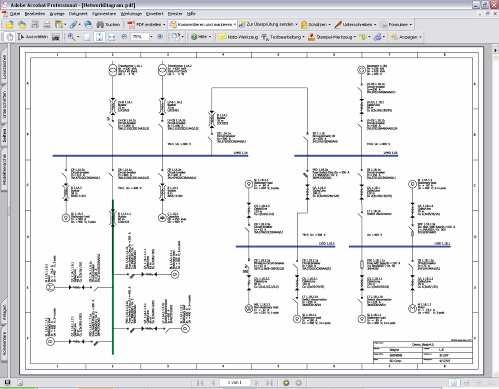This screenshot has height=389, width=499.
Task: Click the Zur Überprüfung senden button
Action: click(268, 24)
